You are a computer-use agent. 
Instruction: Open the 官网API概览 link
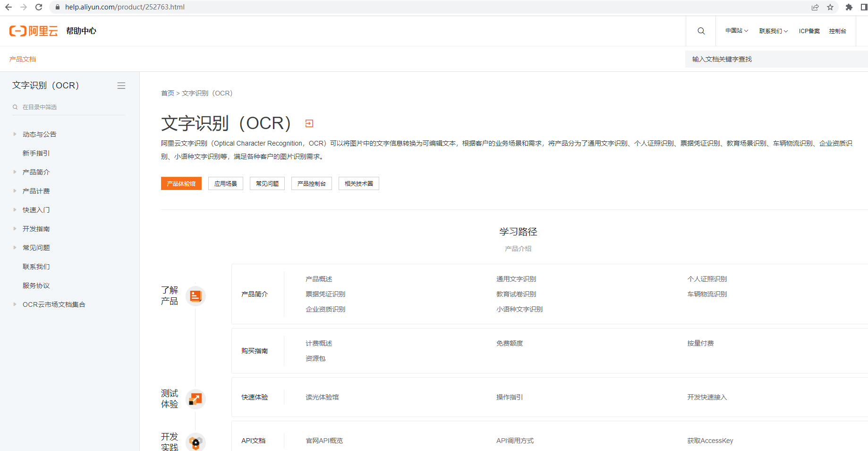pyautogui.click(x=324, y=441)
